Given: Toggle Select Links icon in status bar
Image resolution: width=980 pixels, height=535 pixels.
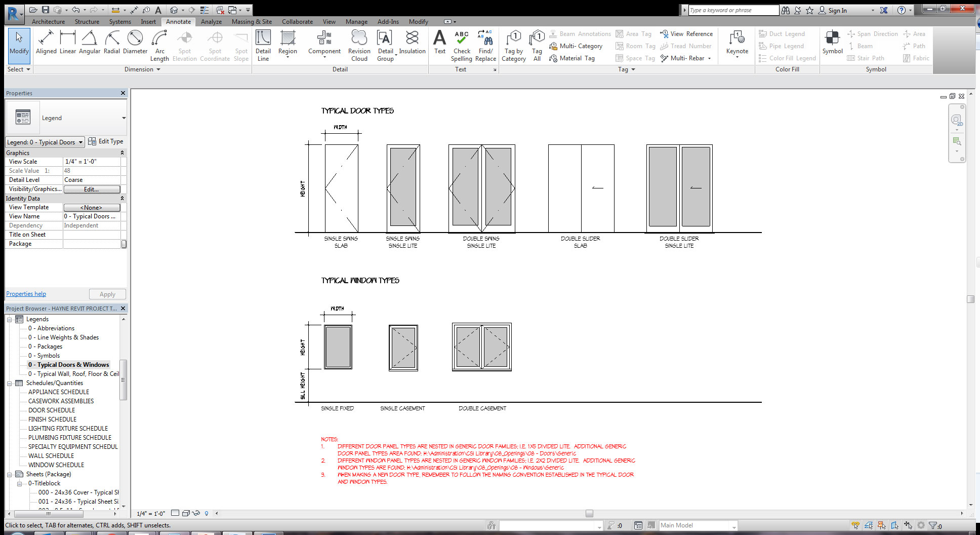Looking at the screenshot, I should pyautogui.click(x=855, y=525).
